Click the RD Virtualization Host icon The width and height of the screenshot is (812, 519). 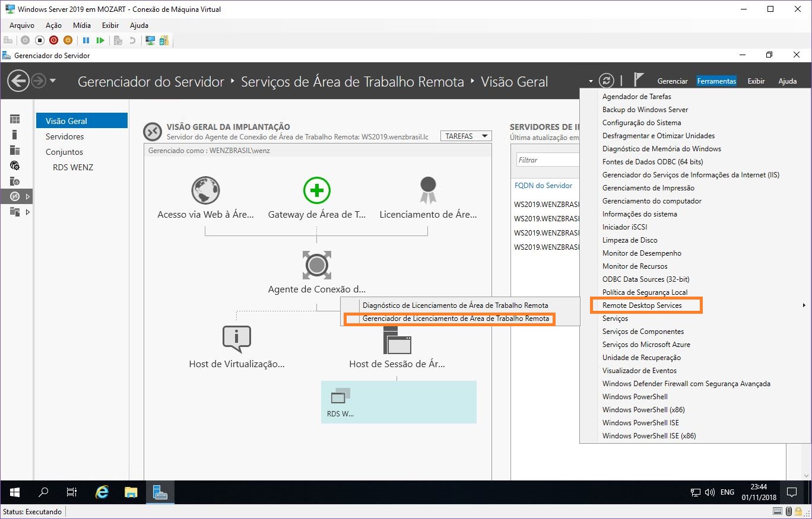(x=236, y=339)
